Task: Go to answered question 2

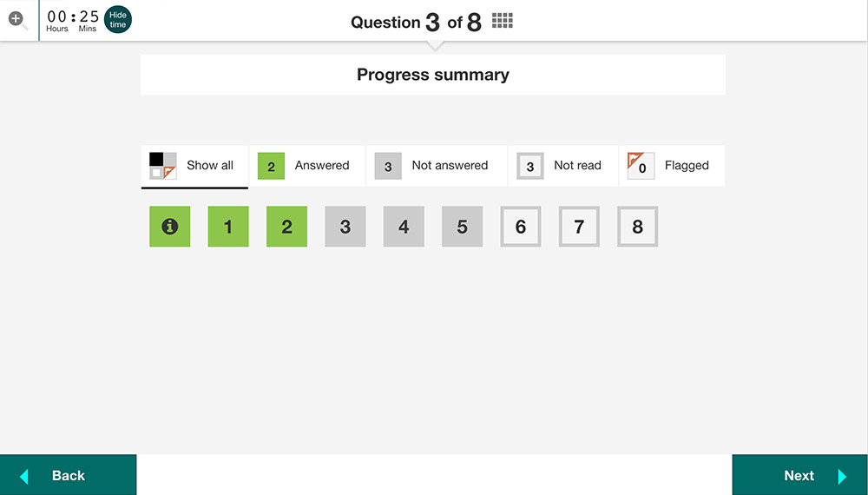Action: coord(286,227)
